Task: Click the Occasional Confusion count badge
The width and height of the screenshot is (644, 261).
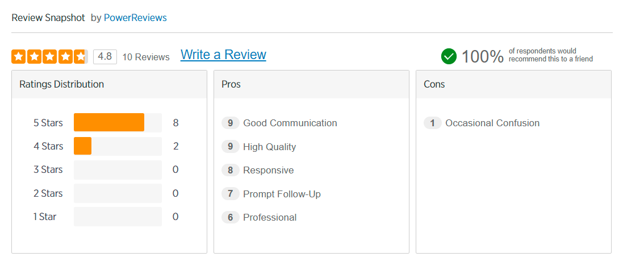Action: (432, 123)
